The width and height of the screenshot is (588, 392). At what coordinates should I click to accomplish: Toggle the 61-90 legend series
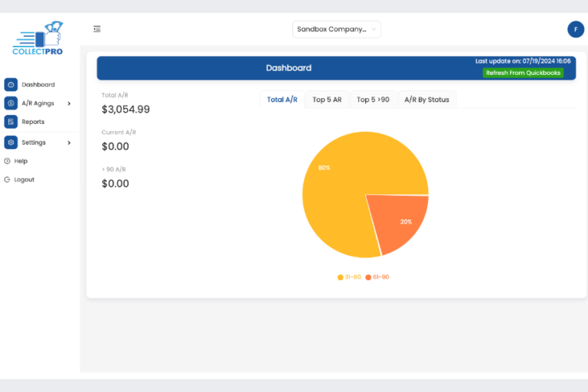pos(377,277)
